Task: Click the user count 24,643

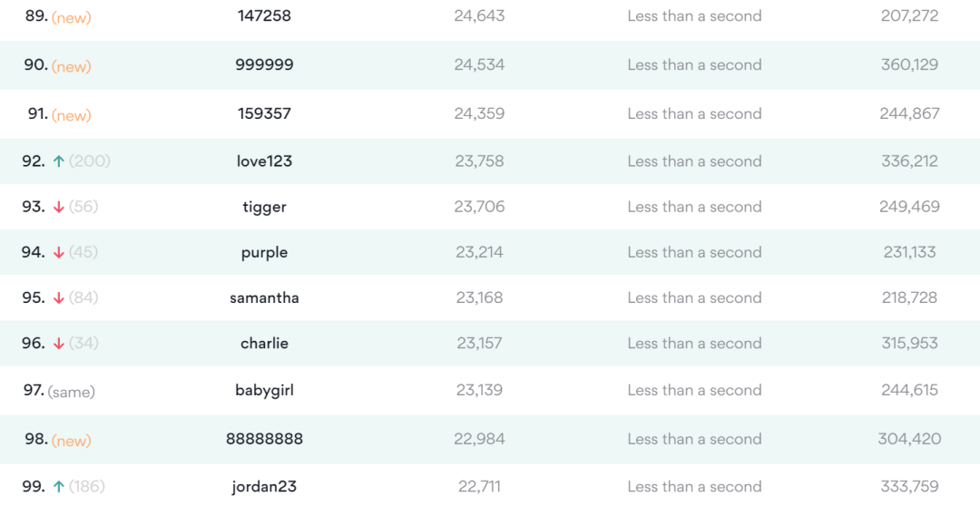Action: 479,15
